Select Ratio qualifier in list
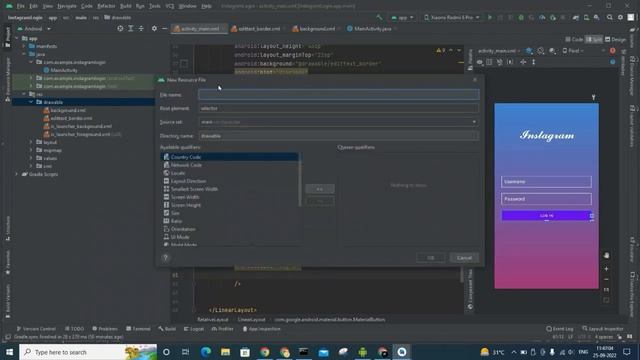 tap(230, 221)
